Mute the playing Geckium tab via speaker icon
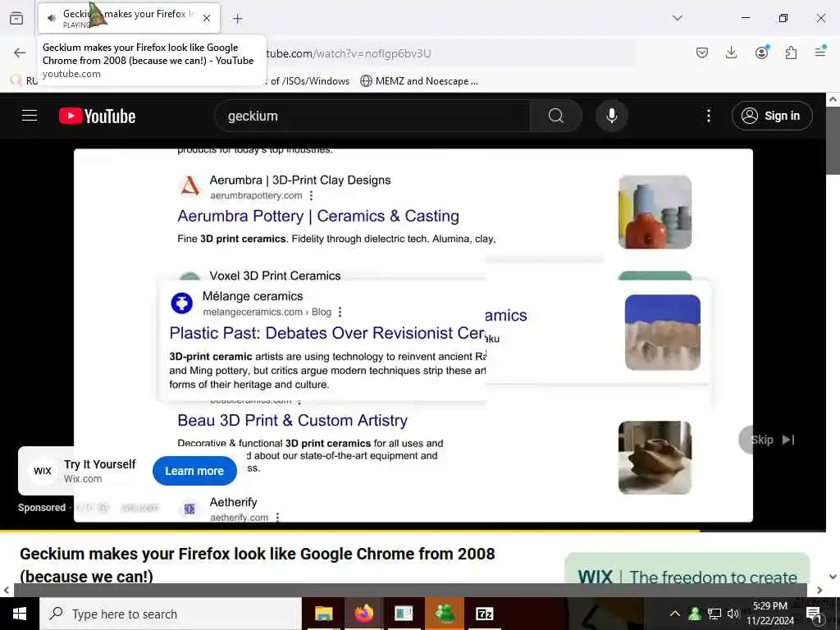840x630 pixels. point(52,18)
